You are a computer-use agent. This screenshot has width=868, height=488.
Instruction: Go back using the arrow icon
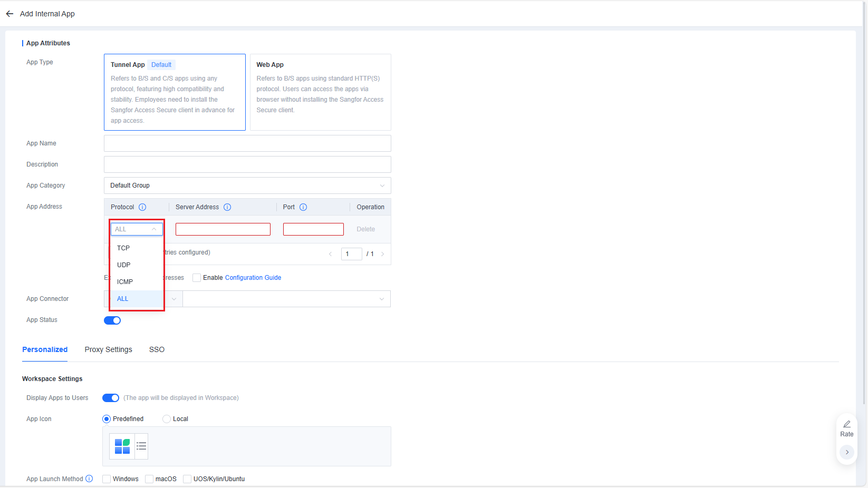[x=9, y=14]
